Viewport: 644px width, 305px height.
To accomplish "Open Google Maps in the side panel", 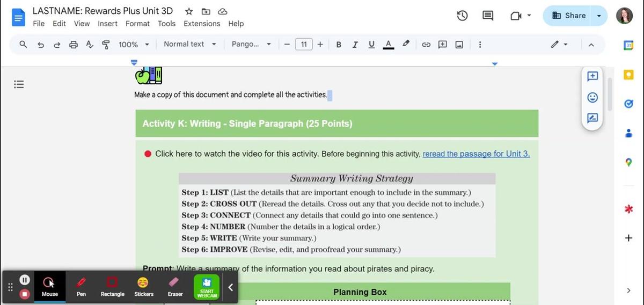I will point(628,162).
